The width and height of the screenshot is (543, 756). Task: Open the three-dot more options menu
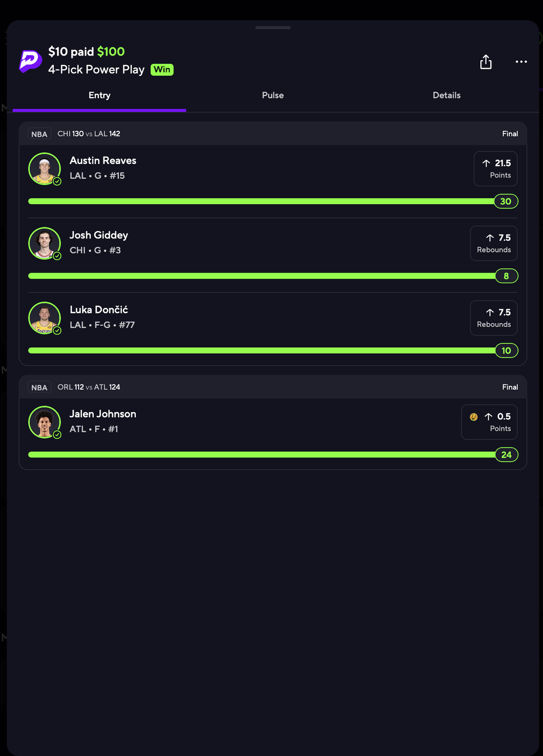pyautogui.click(x=521, y=62)
